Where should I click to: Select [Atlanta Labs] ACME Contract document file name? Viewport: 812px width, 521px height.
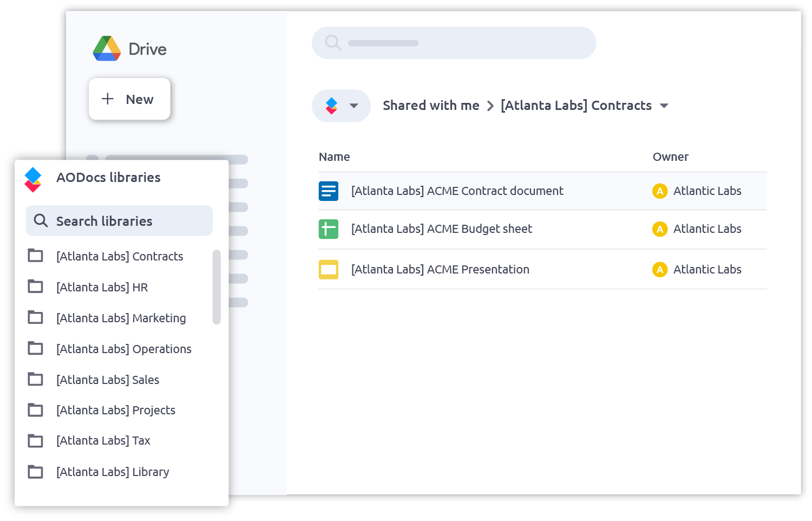(x=457, y=191)
